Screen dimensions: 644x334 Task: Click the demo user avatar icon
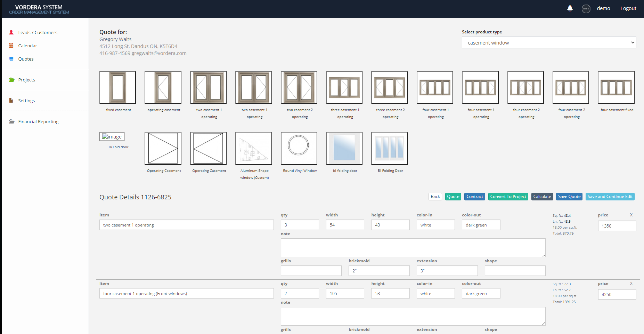pyautogui.click(x=586, y=9)
